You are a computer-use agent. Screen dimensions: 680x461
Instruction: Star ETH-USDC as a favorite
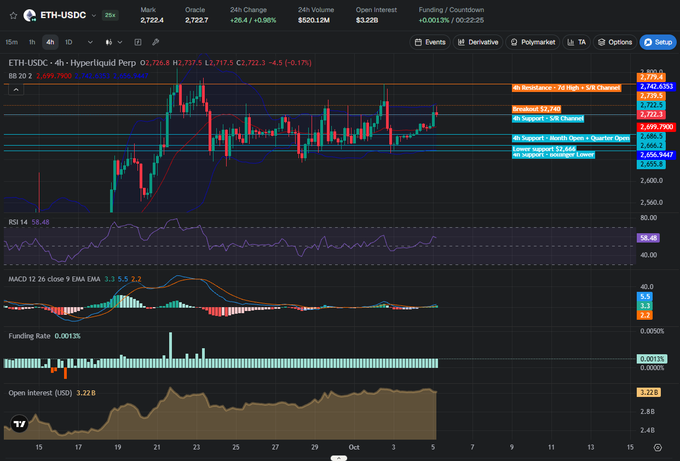(13, 16)
